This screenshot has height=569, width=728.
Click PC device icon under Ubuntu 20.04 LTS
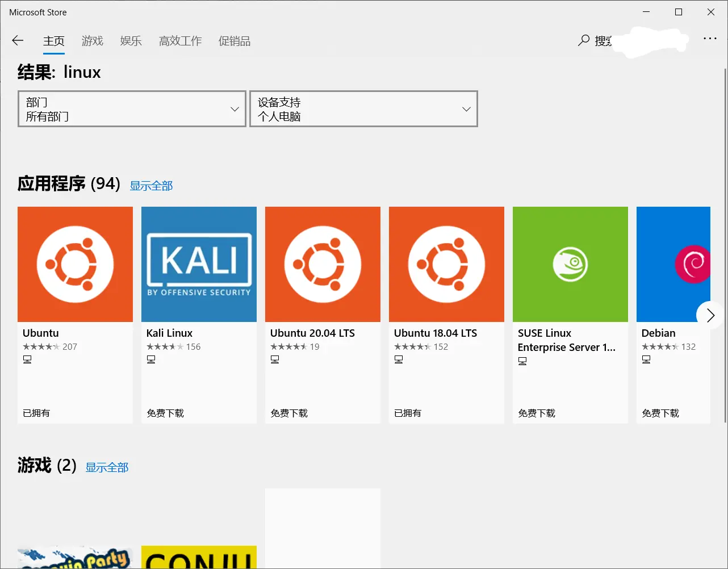tap(275, 359)
